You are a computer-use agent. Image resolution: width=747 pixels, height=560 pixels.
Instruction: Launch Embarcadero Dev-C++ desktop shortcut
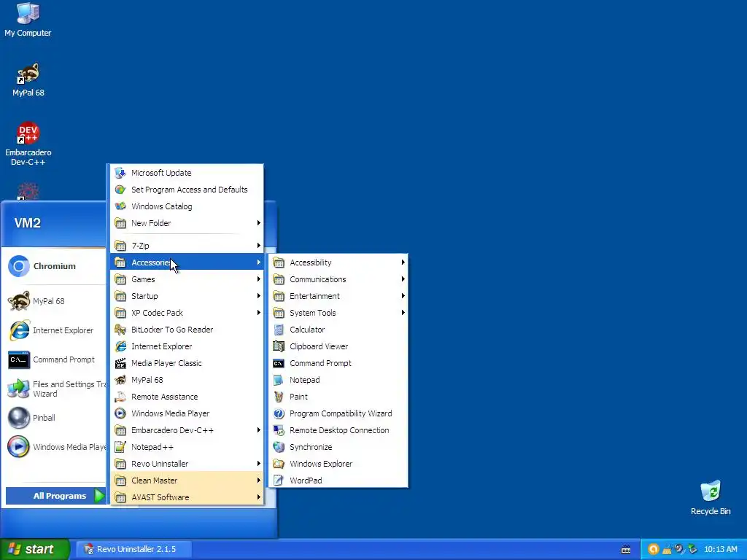pos(28,144)
